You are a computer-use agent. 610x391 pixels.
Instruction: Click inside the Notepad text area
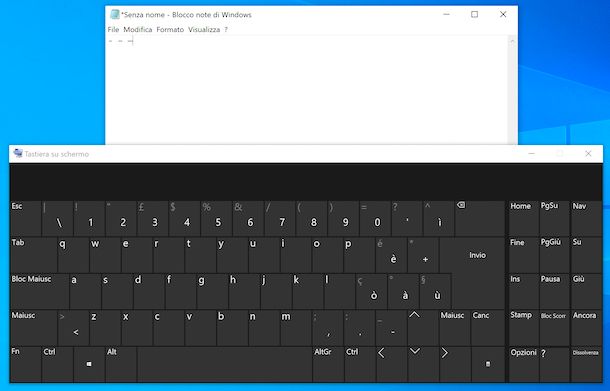(307, 89)
